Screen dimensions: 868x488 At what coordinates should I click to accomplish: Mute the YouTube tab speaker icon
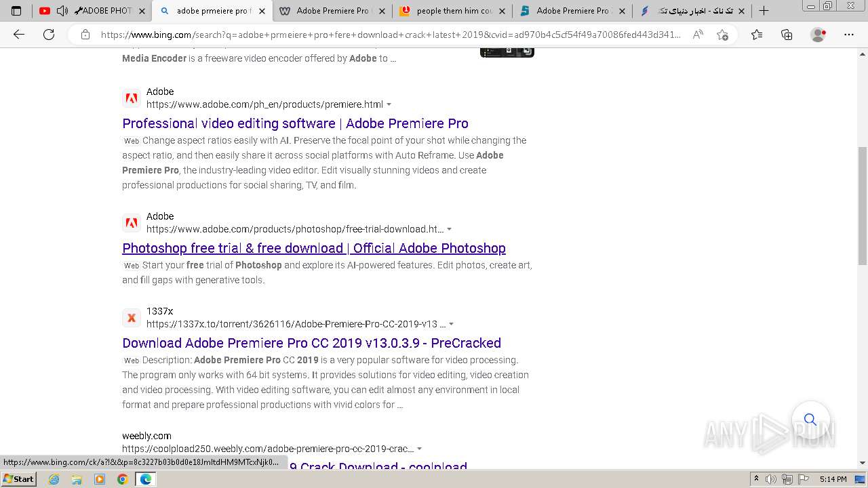(x=62, y=11)
